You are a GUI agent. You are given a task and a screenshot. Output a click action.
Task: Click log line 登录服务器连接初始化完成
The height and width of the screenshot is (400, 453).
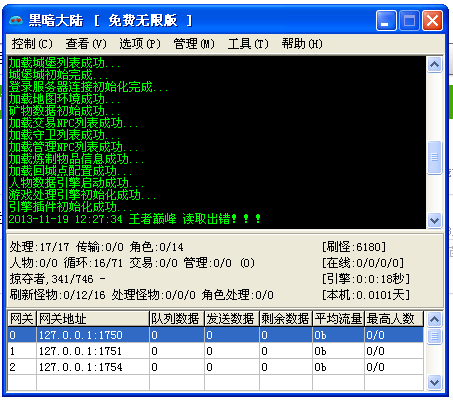coord(88,87)
